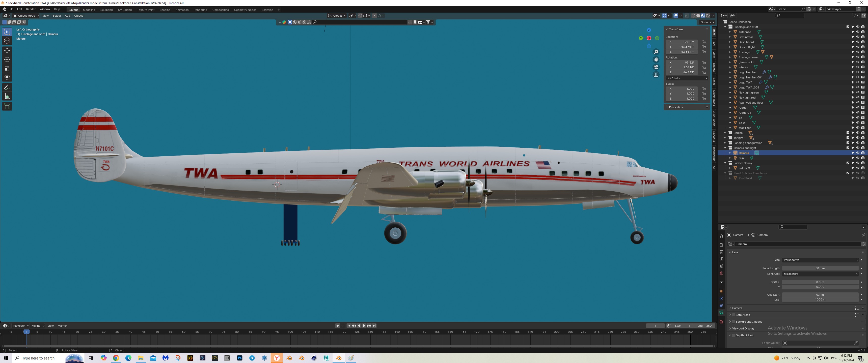Toggle Sun visibility eye icon
This screenshot has width=868, height=363.
pyautogui.click(x=858, y=158)
